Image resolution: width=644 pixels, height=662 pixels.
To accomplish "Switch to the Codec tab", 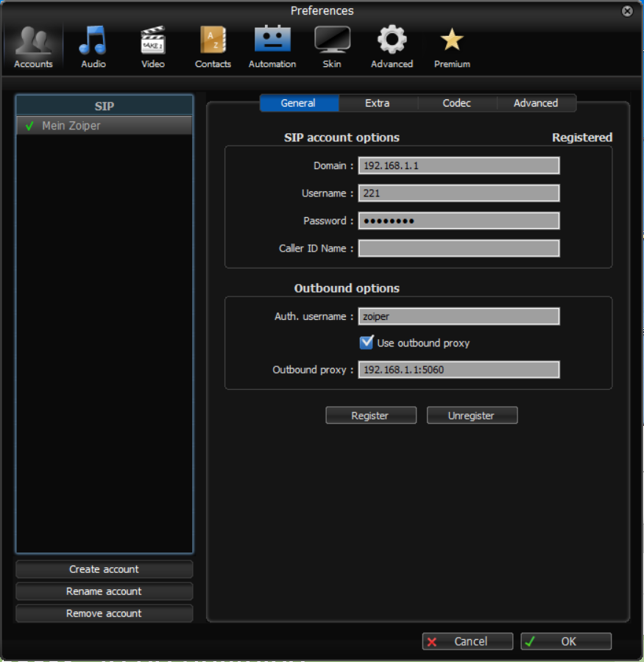I will click(457, 103).
